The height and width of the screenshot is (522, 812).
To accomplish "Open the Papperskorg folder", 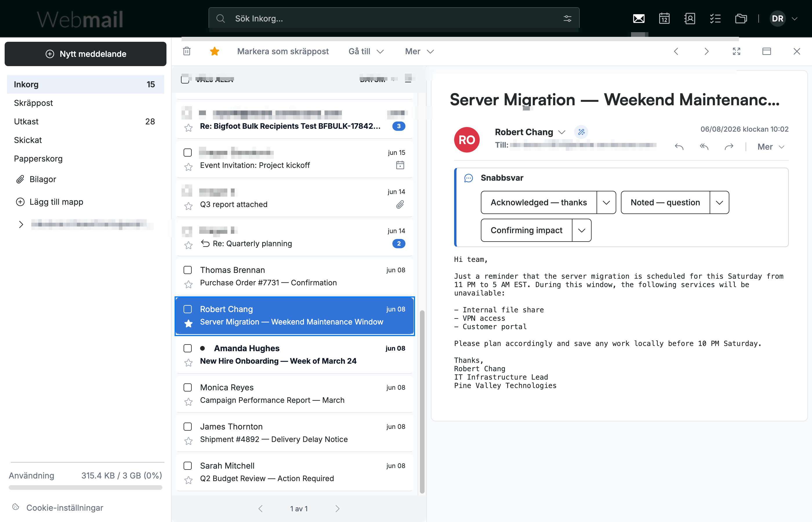I will point(85,159).
